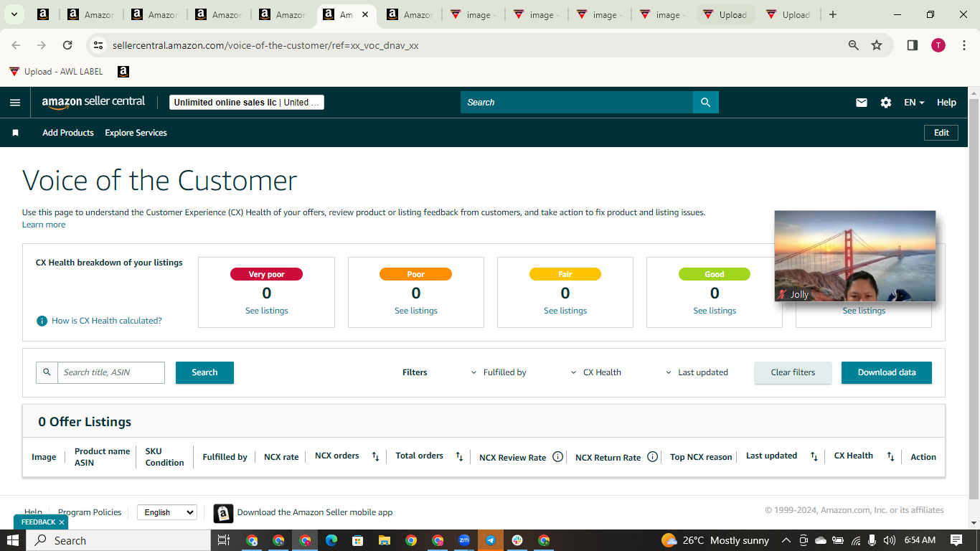The height and width of the screenshot is (551, 980).
Task: Open the Explore Services menu item
Action: coord(136,133)
